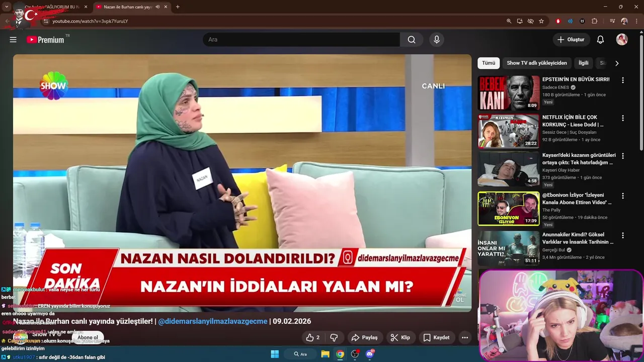The height and width of the screenshot is (362, 644).
Task: Click the Oluştur create button
Action: pos(571,40)
